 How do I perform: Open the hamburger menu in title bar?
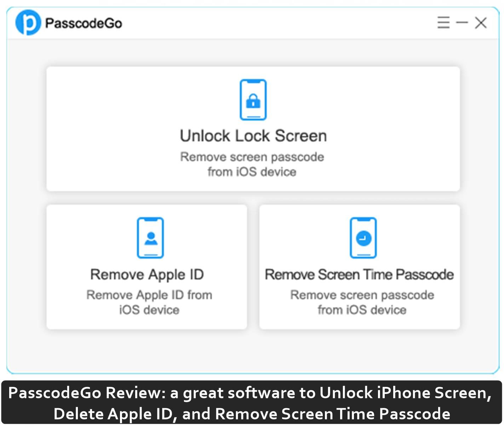443,23
